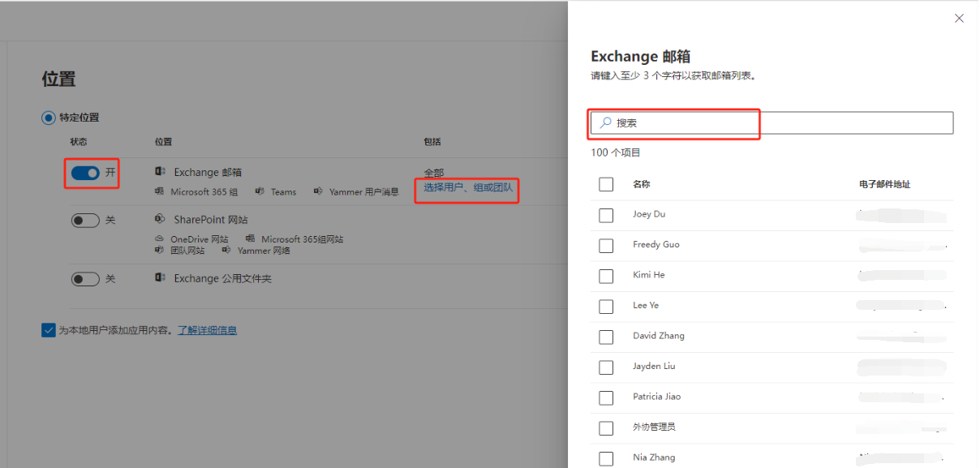Select Freedy Guo's checkbox
This screenshot has height=468, width=980.
(x=606, y=245)
